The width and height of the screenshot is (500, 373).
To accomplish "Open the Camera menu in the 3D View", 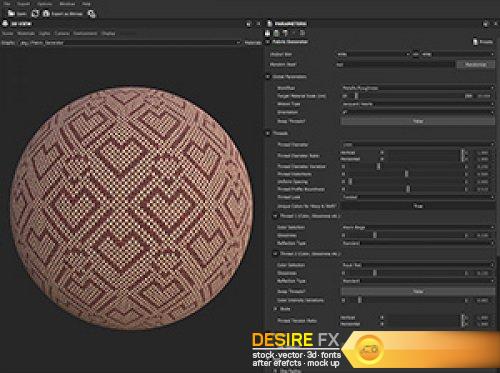I will [x=62, y=33].
